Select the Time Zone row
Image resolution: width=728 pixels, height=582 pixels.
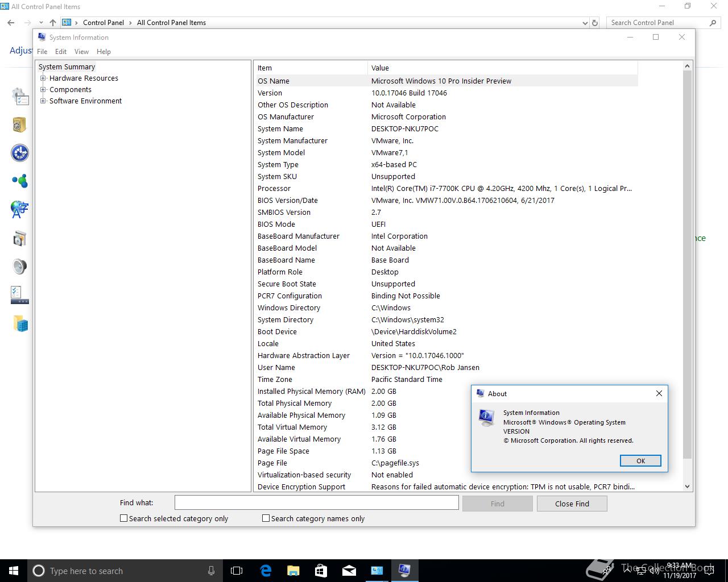446,379
